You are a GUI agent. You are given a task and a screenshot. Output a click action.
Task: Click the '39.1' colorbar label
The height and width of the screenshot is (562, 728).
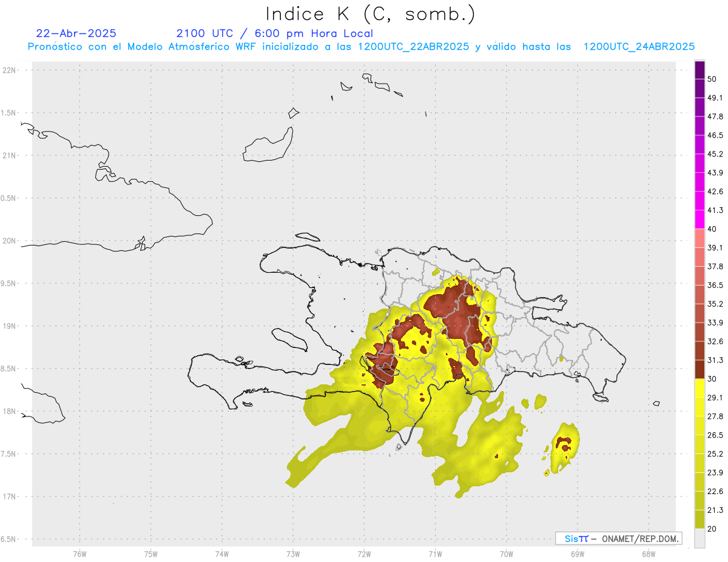point(715,248)
